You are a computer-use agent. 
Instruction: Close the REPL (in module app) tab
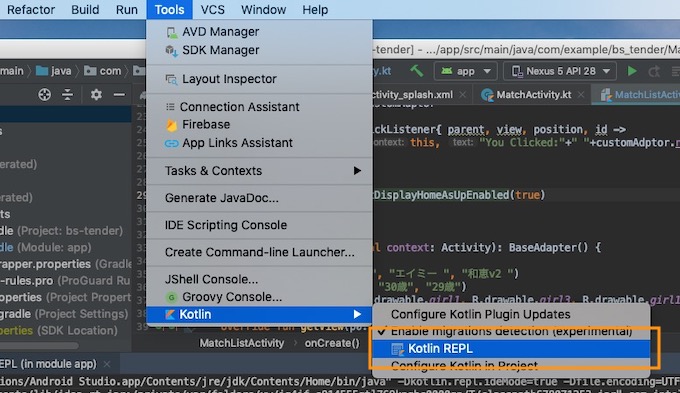click(x=107, y=364)
